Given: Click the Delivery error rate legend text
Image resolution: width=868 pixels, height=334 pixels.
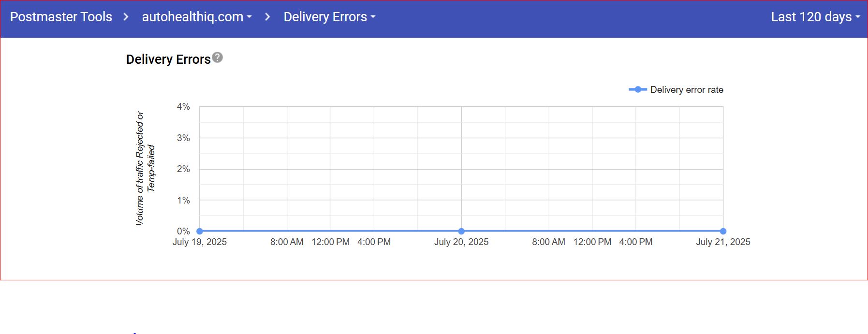Looking at the screenshot, I should point(687,90).
